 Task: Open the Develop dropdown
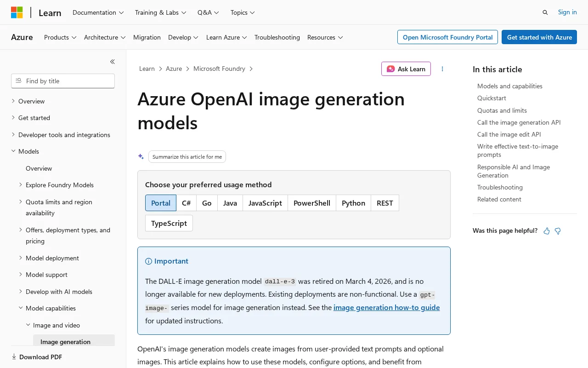coord(183,37)
